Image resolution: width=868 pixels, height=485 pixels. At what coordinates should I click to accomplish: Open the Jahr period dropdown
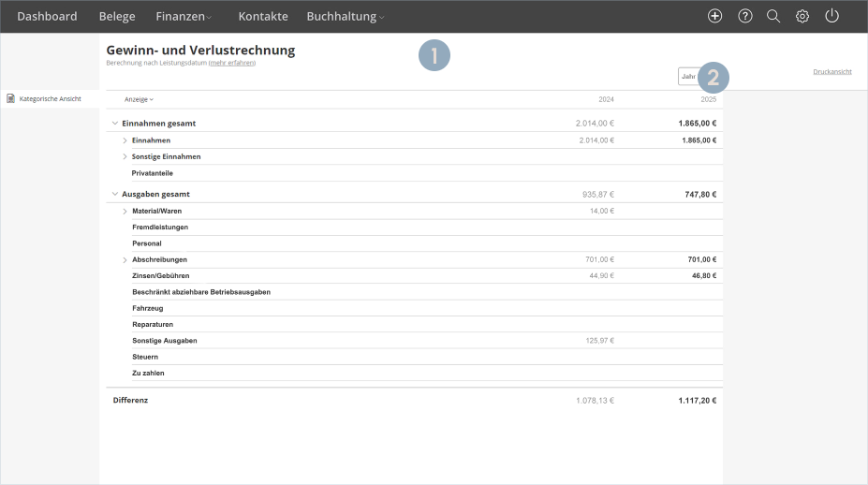click(689, 77)
